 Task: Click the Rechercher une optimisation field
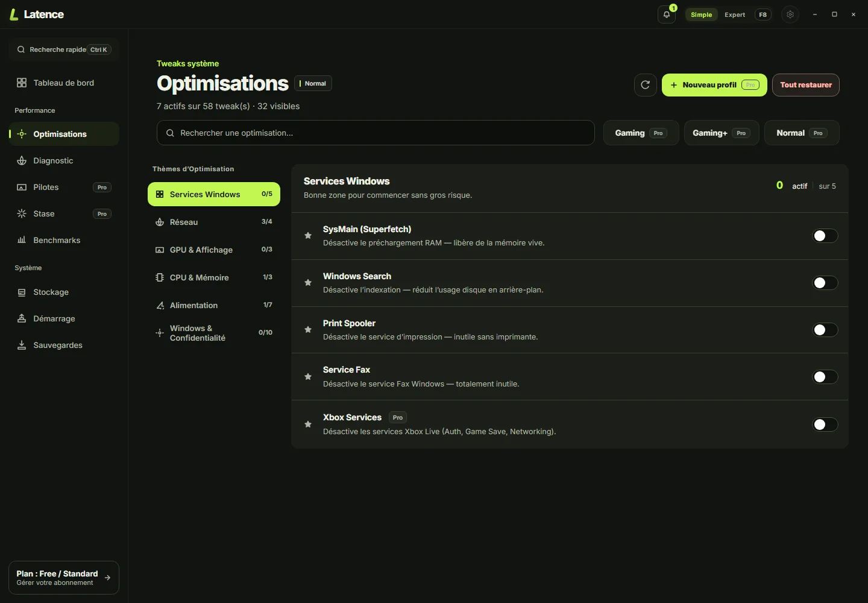(x=376, y=133)
